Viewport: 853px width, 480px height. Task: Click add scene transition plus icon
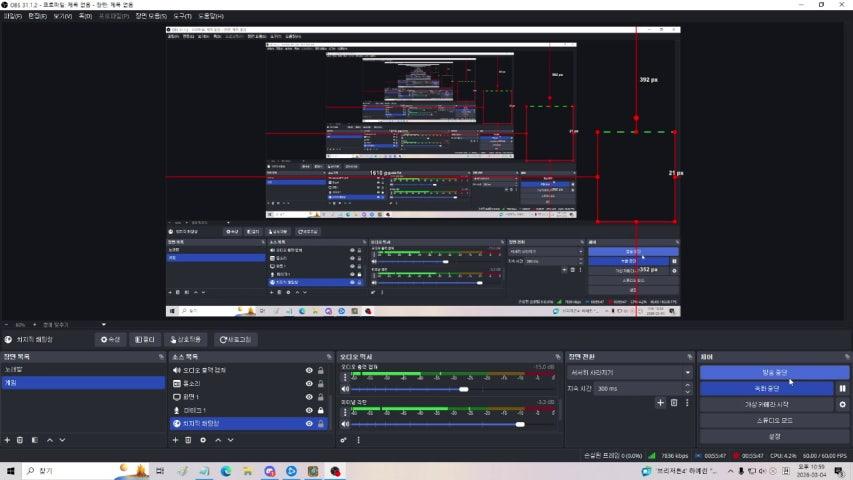(660, 402)
